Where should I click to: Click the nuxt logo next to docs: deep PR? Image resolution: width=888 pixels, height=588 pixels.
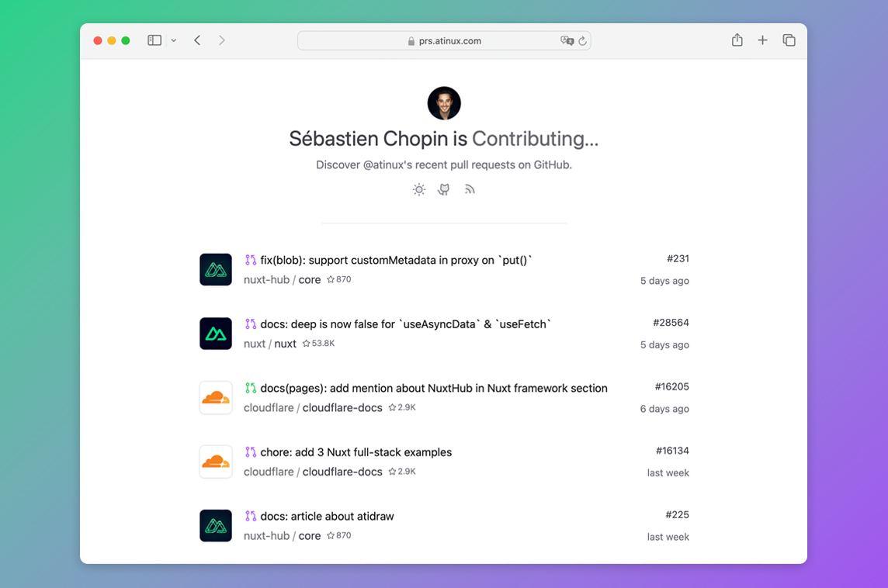coord(216,334)
